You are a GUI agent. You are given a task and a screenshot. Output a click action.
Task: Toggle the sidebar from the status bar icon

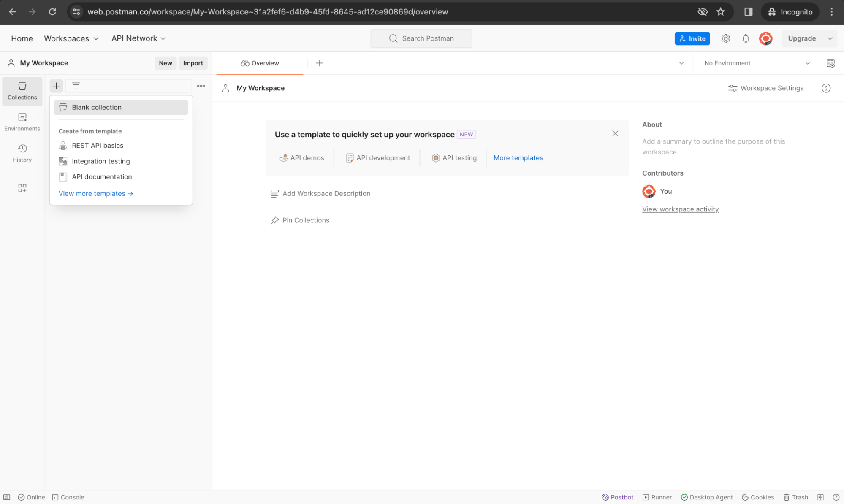pos(7,497)
